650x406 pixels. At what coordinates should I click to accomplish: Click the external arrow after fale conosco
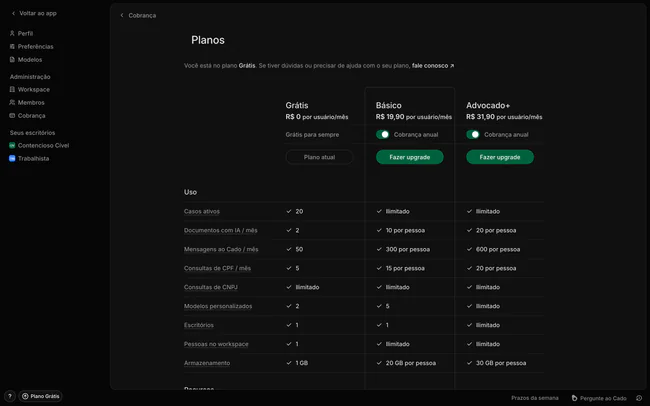tap(452, 66)
